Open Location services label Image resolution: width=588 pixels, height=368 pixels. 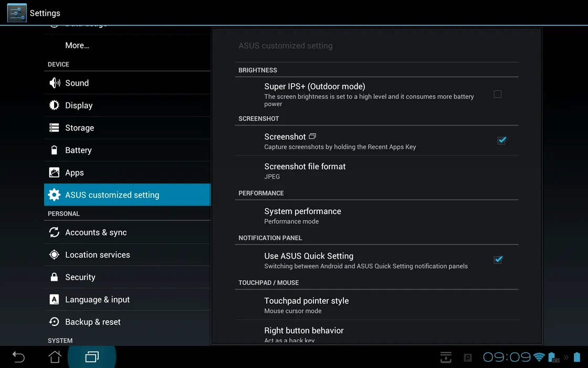98,254
